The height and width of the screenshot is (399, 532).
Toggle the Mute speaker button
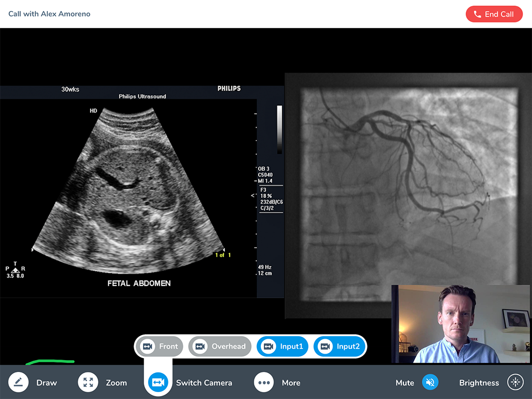[430, 383]
